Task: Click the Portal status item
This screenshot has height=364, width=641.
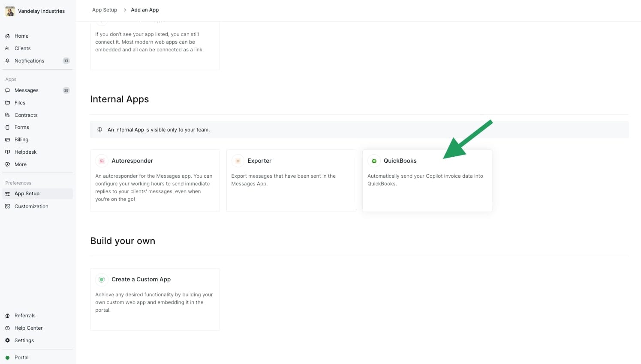Action: tap(21, 358)
